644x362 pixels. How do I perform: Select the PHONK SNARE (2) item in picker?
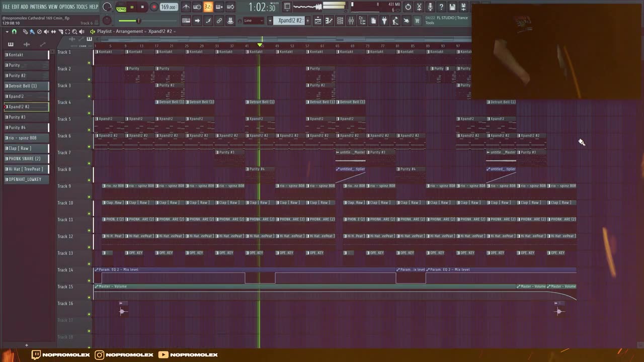click(27, 158)
